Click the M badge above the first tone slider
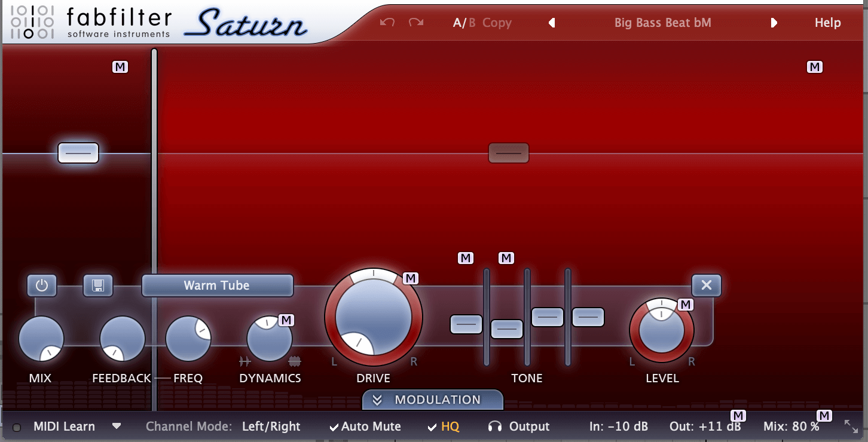Image resolution: width=868 pixels, height=442 pixels. point(466,258)
